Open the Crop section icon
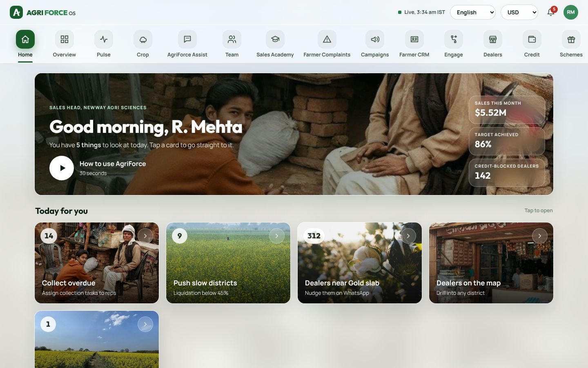The width and height of the screenshot is (588, 368). 143,39
